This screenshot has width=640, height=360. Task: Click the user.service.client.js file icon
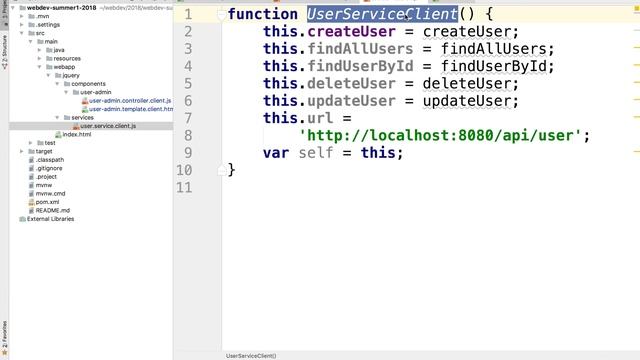coord(76,126)
